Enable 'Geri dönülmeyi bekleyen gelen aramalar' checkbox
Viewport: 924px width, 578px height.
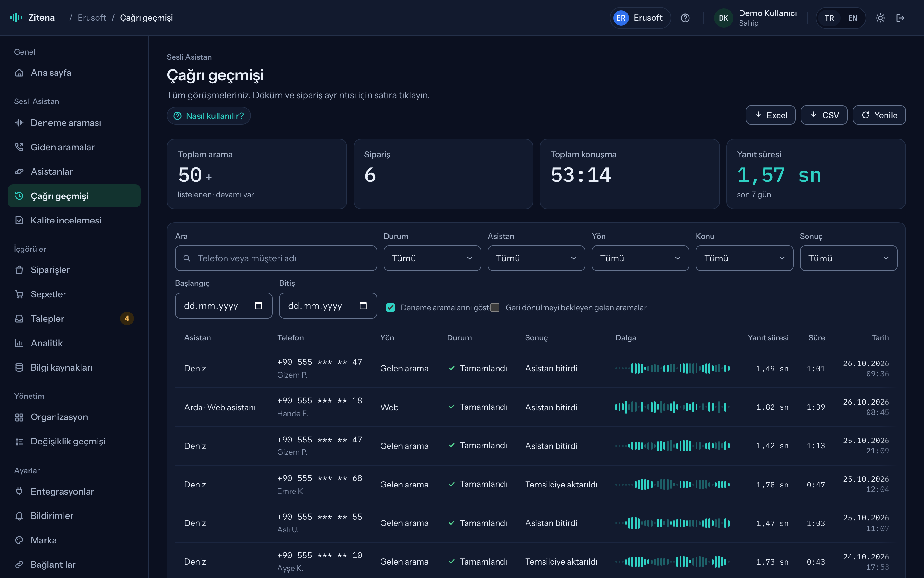coord(495,308)
